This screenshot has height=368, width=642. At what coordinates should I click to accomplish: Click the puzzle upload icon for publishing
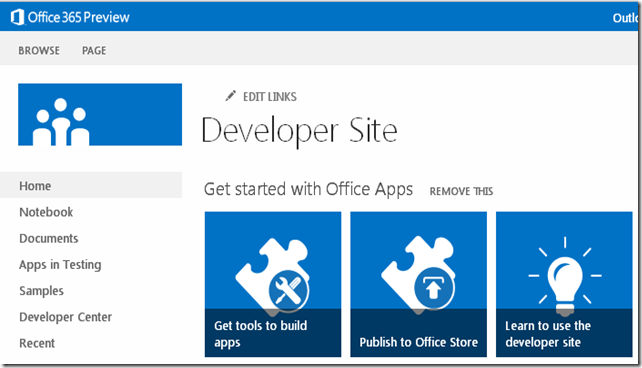pyautogui.click(x=418, y=275)
